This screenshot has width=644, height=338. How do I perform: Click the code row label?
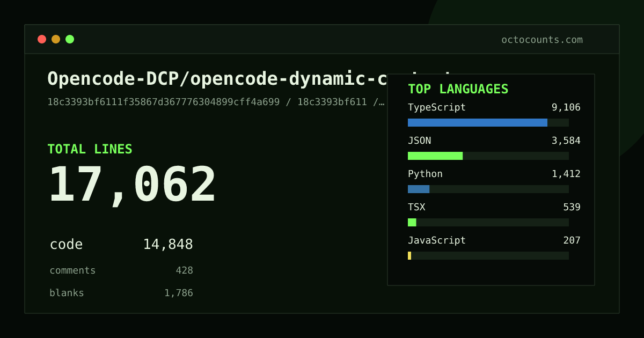click(x=66, y=245)
